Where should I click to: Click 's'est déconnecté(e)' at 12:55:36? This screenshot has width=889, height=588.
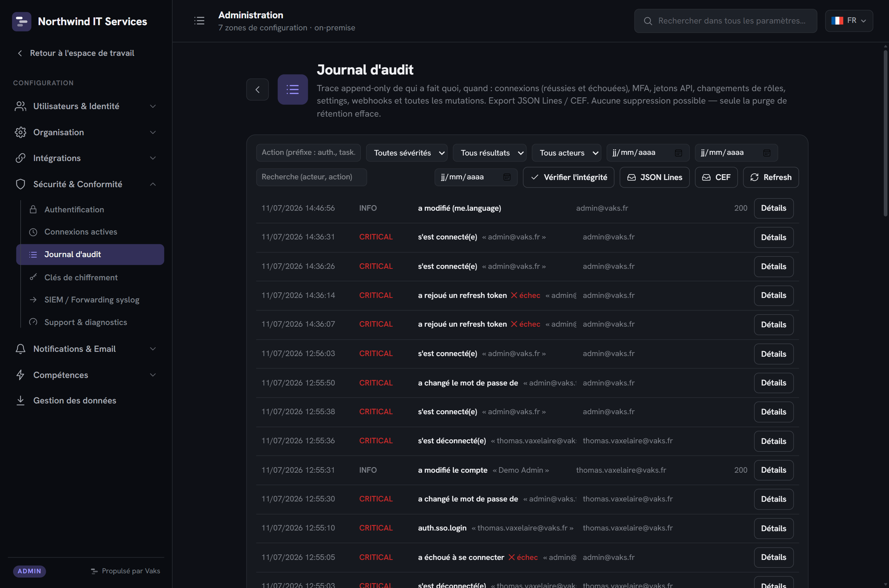(x=452, y=441)
